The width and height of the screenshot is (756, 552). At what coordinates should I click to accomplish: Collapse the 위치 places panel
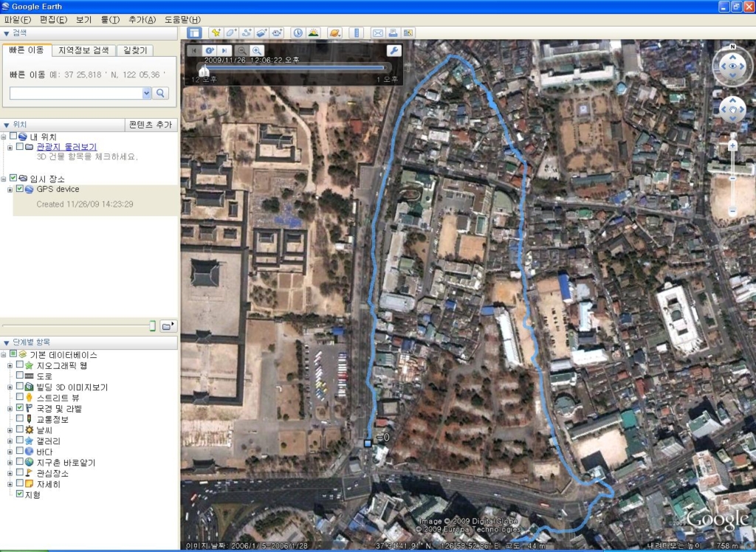pyautogui.click(x=6, y=125)
